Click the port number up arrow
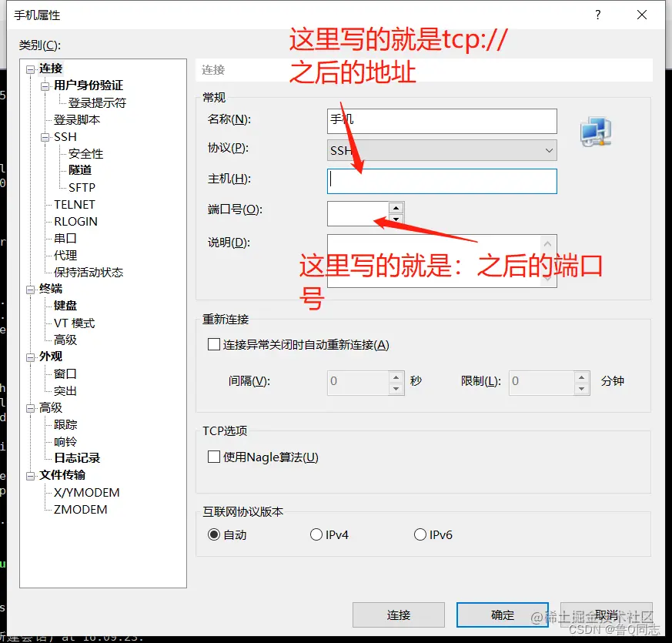This screenshot has width=672, height=643. coord(396,209)
